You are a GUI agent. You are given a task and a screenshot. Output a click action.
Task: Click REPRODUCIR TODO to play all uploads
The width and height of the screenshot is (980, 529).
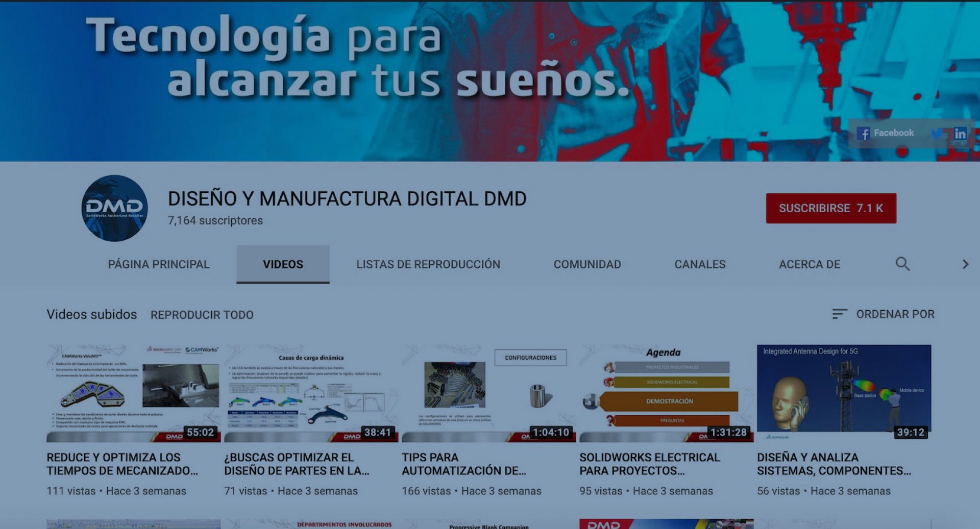(x=201, y=315)
